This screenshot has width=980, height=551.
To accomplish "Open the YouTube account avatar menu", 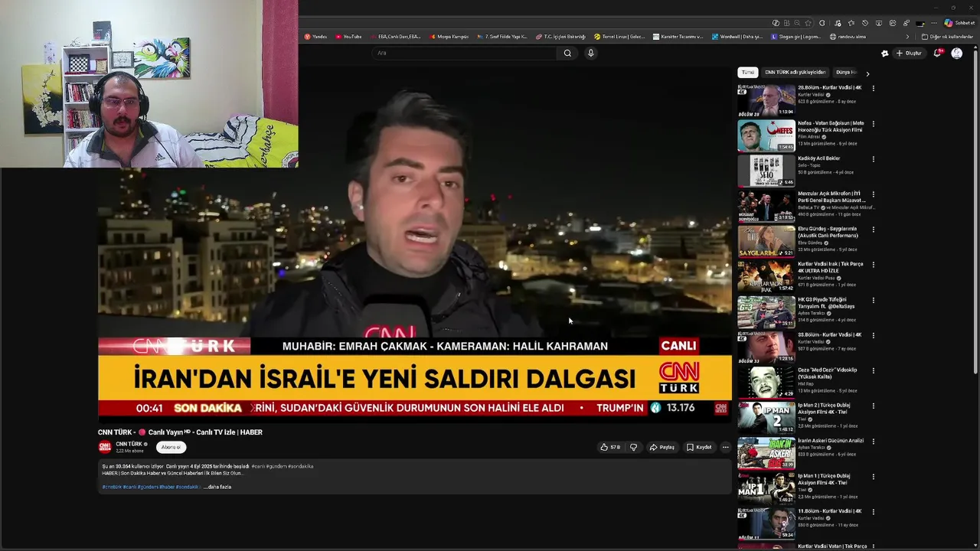I will 957,53.
